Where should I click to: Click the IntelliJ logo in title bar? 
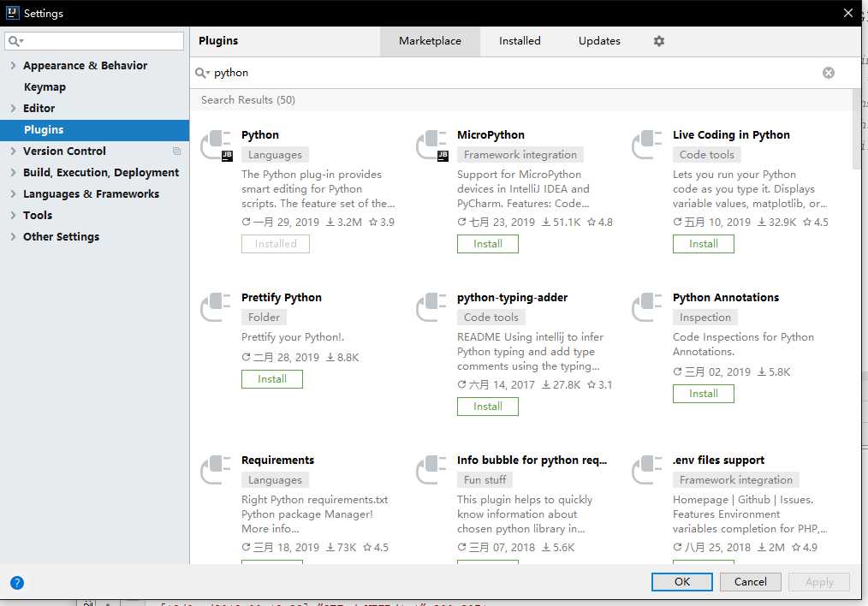coord(12,13)
